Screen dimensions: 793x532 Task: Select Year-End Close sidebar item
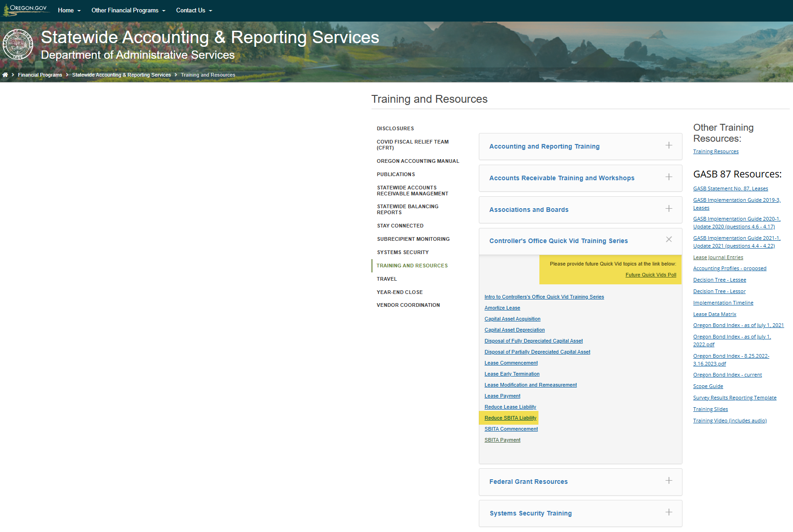399,292
